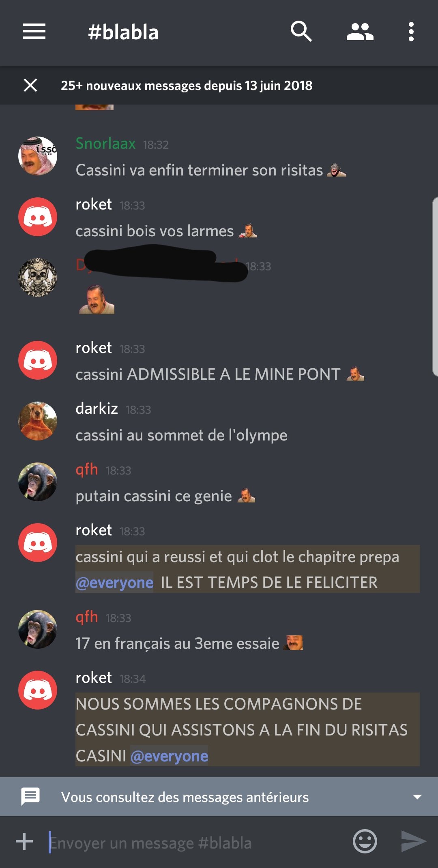Viewport: 438px width, 868px height.
Task: Show the channel members list icon
Action: click(x=360, y=32)
